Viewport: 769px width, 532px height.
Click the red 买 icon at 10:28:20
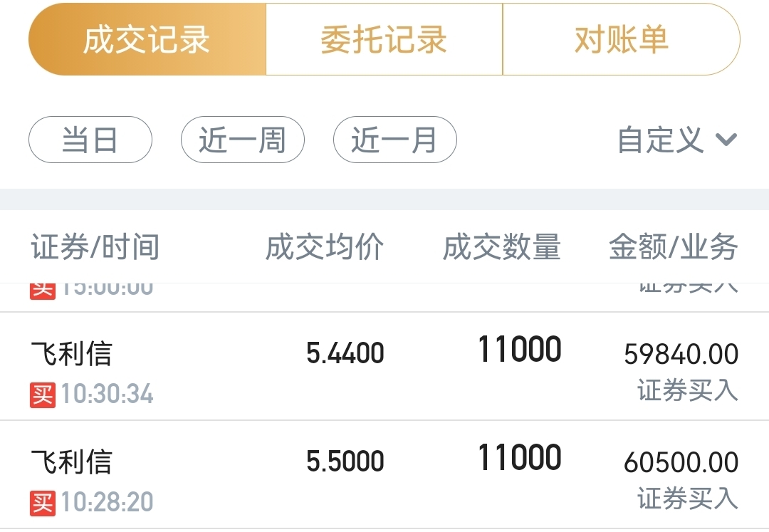pyautogui.click(x=42, y=503)
